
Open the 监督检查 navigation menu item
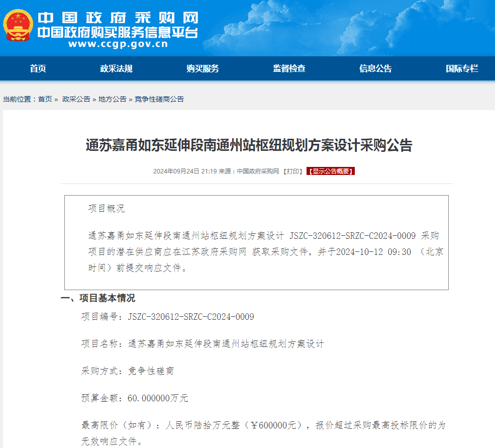pyautogui.click(x=289, y=68)
